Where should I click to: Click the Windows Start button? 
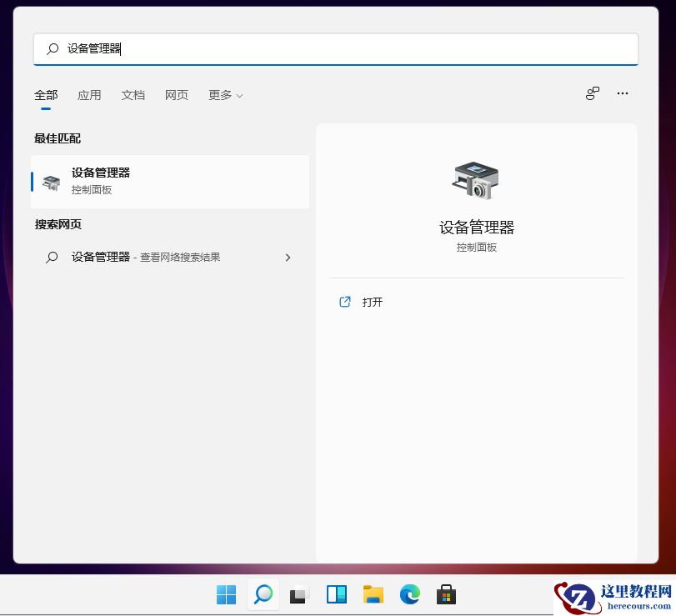point(226,594)
